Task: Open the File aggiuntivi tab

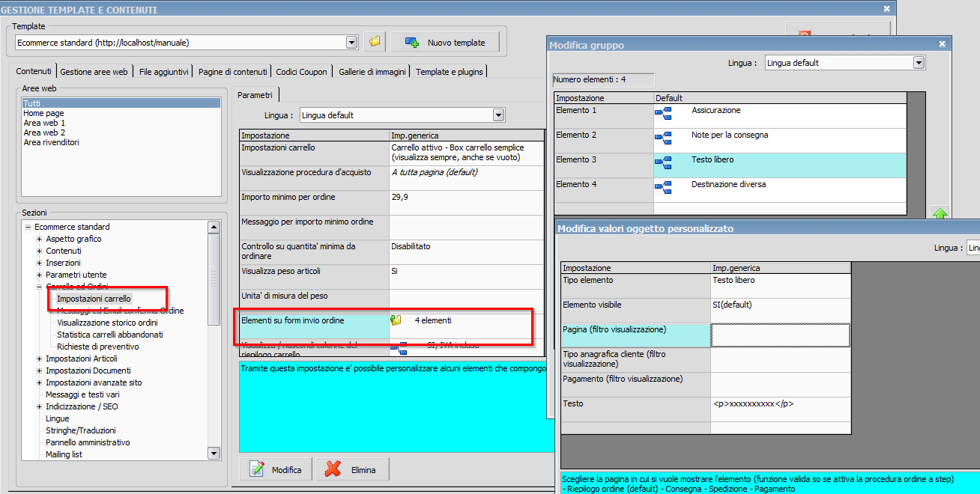Action: (x=163, y=72)
